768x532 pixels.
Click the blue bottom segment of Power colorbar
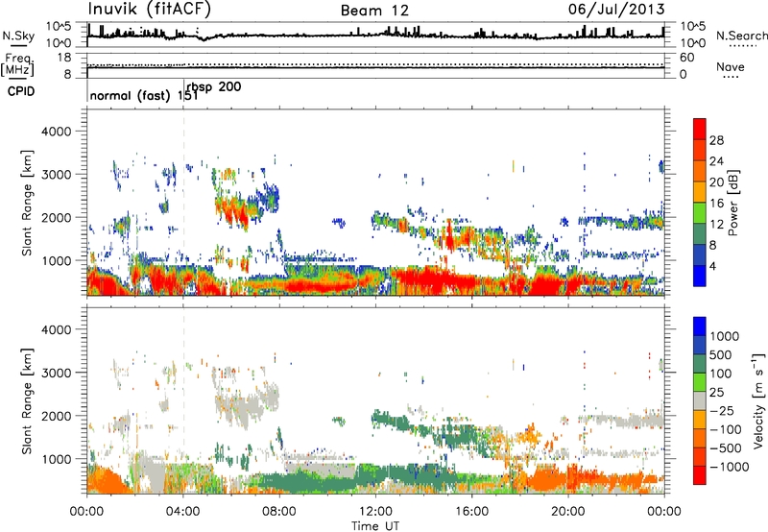pos(700,276)
